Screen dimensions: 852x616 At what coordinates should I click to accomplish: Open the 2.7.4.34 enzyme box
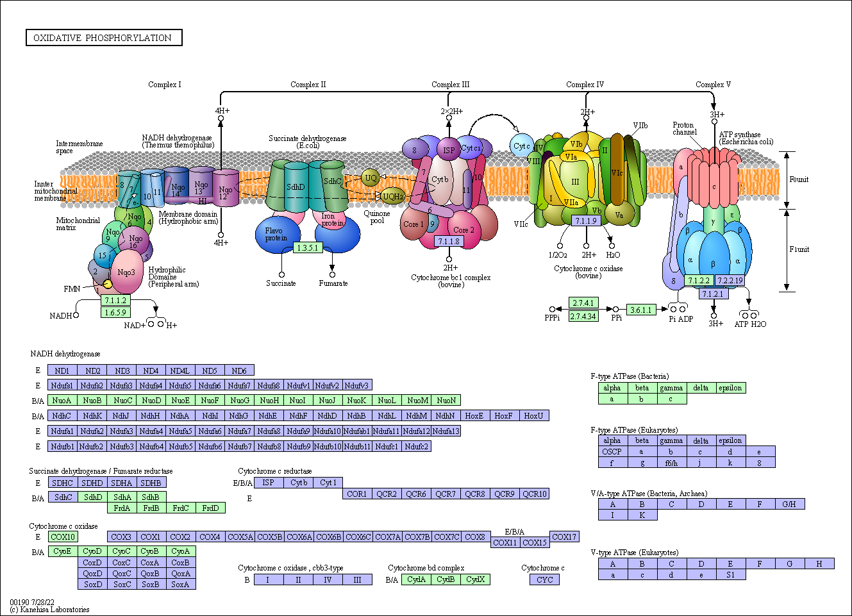(583, 316)
